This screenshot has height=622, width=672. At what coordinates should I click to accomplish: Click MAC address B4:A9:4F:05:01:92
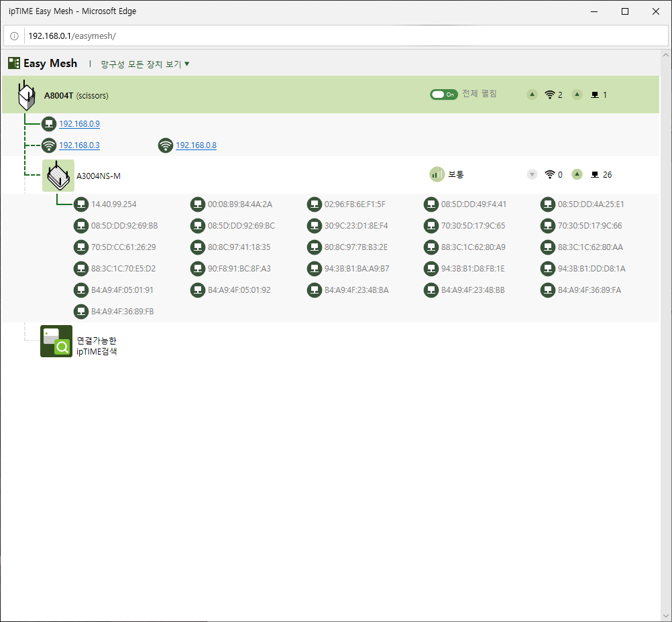point(239,290)
